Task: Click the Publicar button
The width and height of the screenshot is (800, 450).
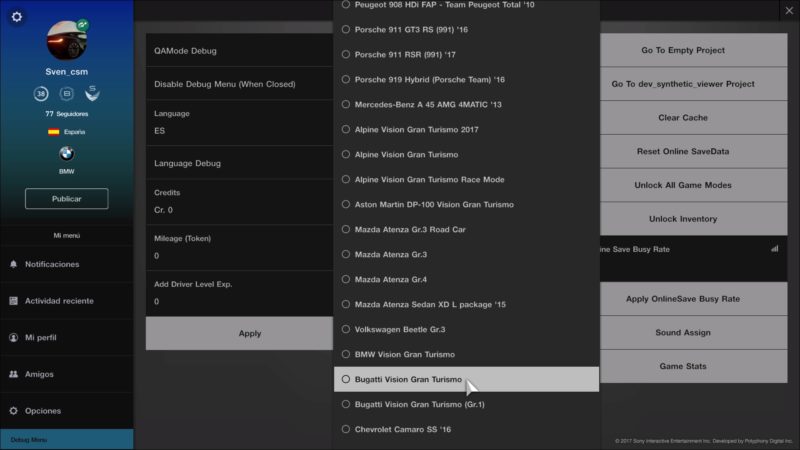Action: tap(66, 198)
